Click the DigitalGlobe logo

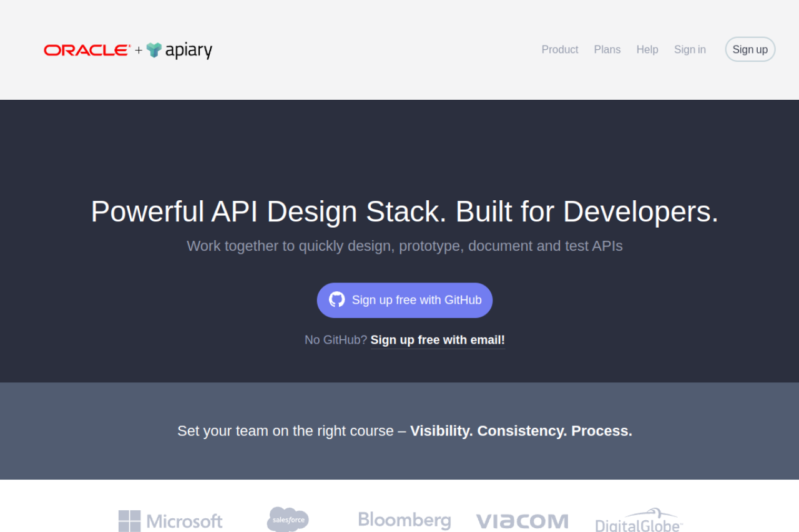point(639,520)
